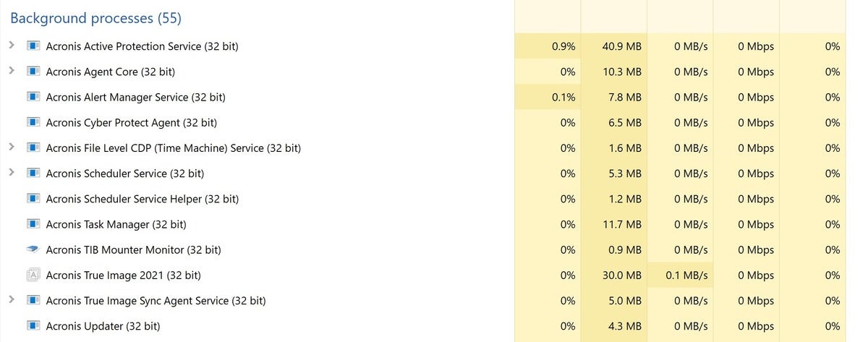Select the Acronis Updater (32 bit) process
The width and height of the screenshot is (868, 342).
[x=427, y=326]
